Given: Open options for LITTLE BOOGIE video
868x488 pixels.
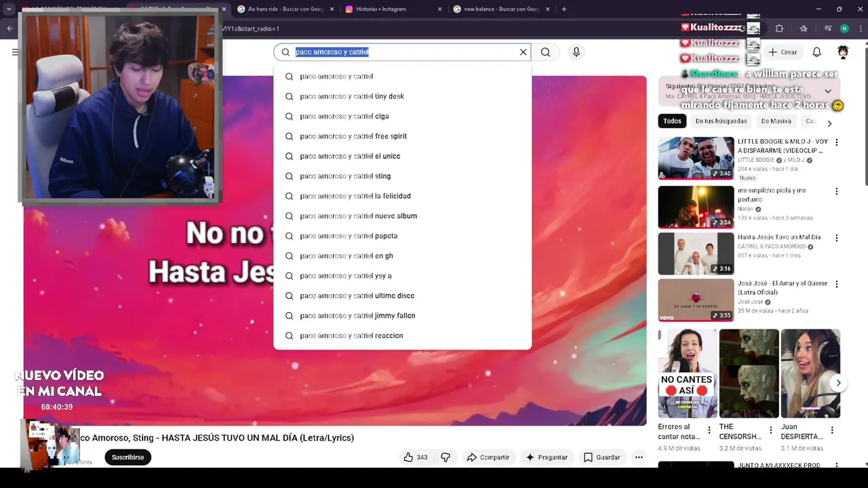Looking at the screenshot, I should (x=836, y=142).
